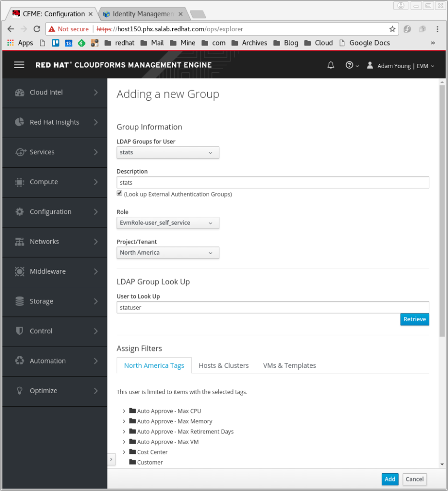Switch to VMs & Templates tab
The image size is (448, 491).
point(290,366)
